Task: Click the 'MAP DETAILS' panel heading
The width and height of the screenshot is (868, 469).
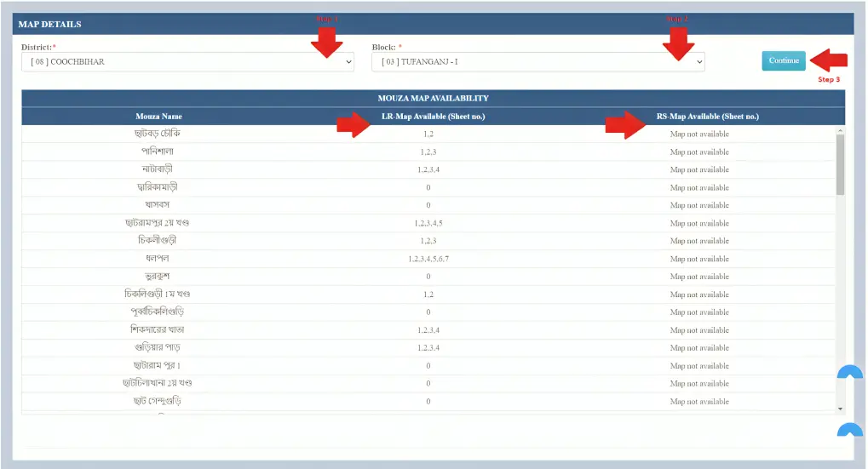Action: click(49, 25)
